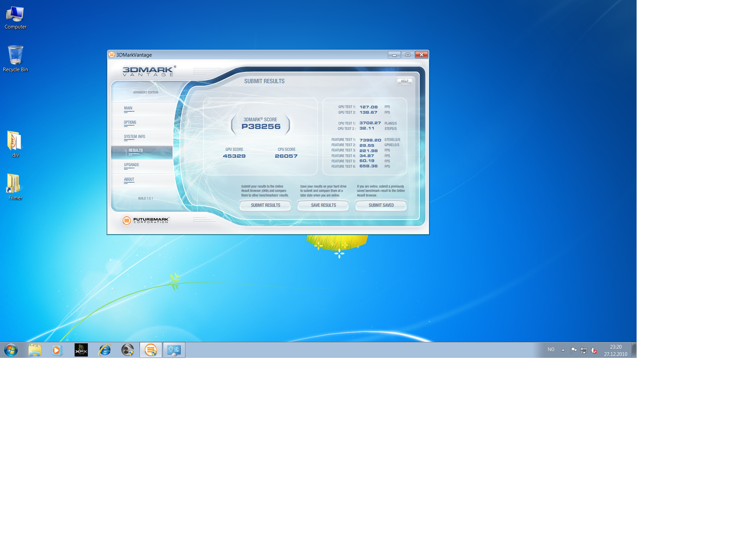Screen dimensions: 747x560
Task: Click the SUBMIT SAVED button
Action: [x=381, y=205]
